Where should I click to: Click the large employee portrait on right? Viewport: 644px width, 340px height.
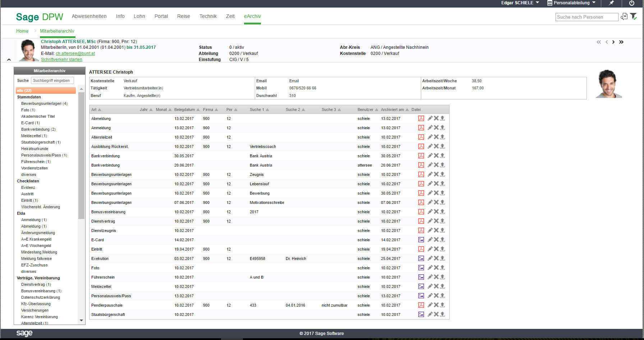click(608, 84)
